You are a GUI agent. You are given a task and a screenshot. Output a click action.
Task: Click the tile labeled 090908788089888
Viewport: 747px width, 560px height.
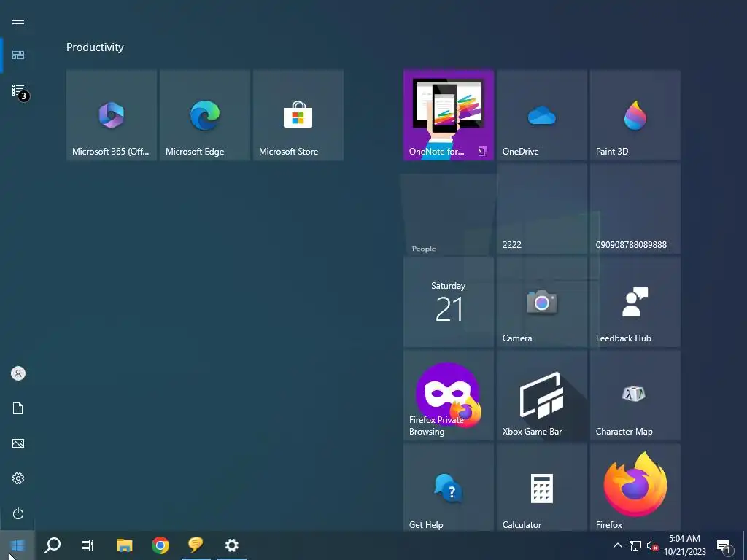click(635, 208)
